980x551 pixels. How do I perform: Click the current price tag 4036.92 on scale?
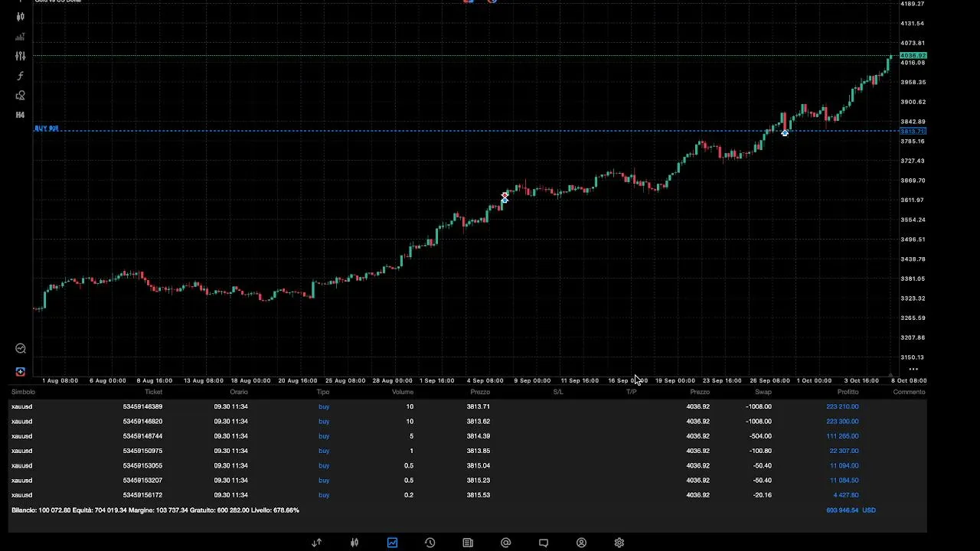(x=913, y=56)
